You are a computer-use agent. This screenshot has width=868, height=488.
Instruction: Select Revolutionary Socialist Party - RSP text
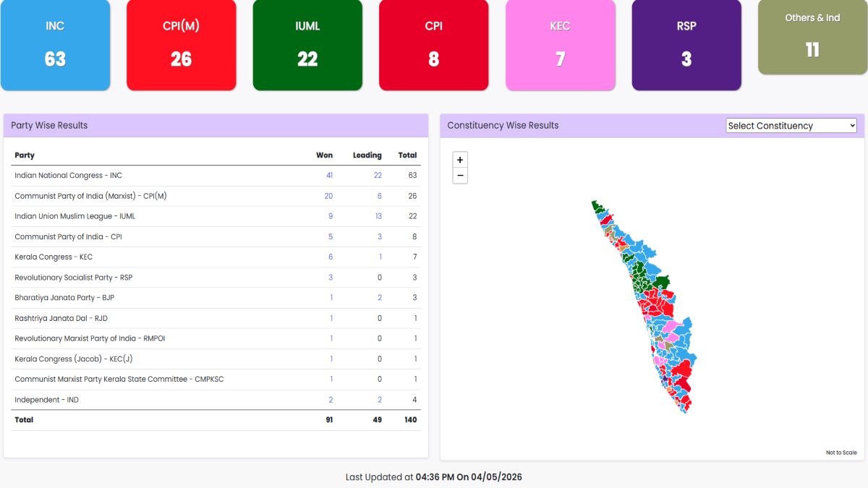pos(74,278)
